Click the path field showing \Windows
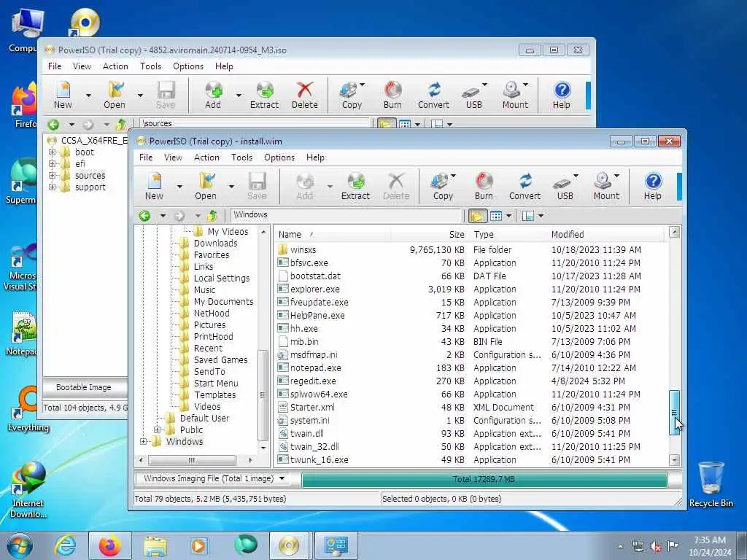The height and width of the screenshot is (560, 747). pyautogui.click(x=347, y=215)
